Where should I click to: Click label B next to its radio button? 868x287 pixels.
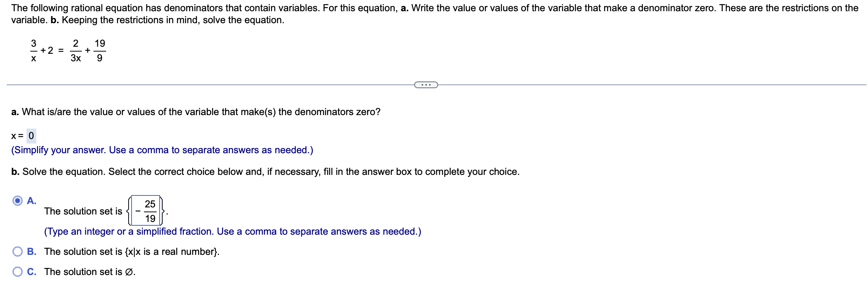(32, 251)
